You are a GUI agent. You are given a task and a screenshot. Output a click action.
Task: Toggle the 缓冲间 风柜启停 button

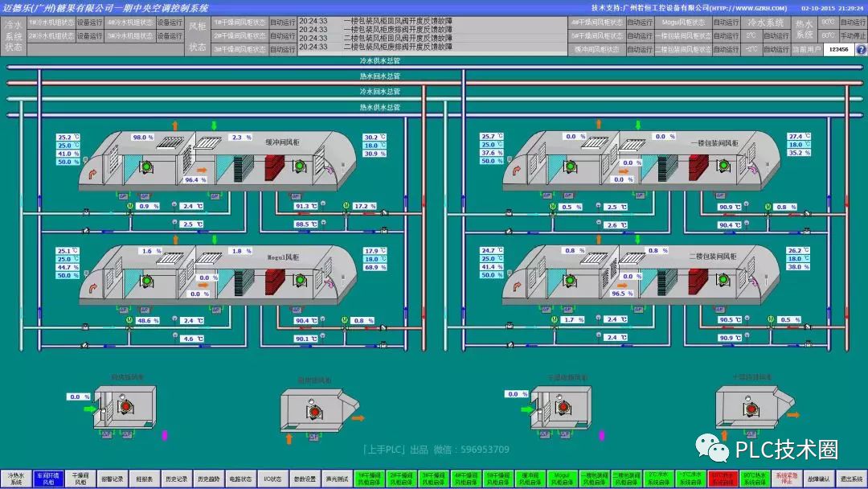[x=529, y=479]
